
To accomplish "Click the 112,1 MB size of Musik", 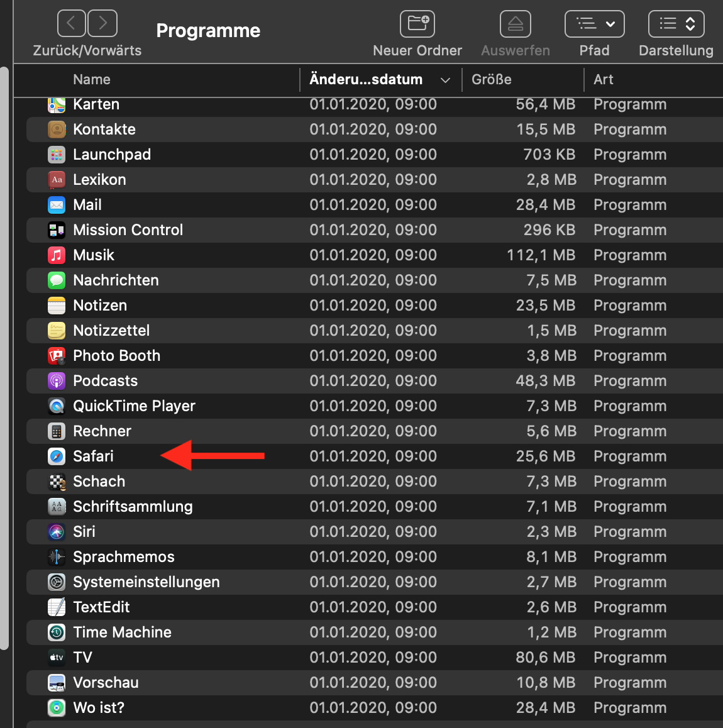I will (x=541, y=255).
